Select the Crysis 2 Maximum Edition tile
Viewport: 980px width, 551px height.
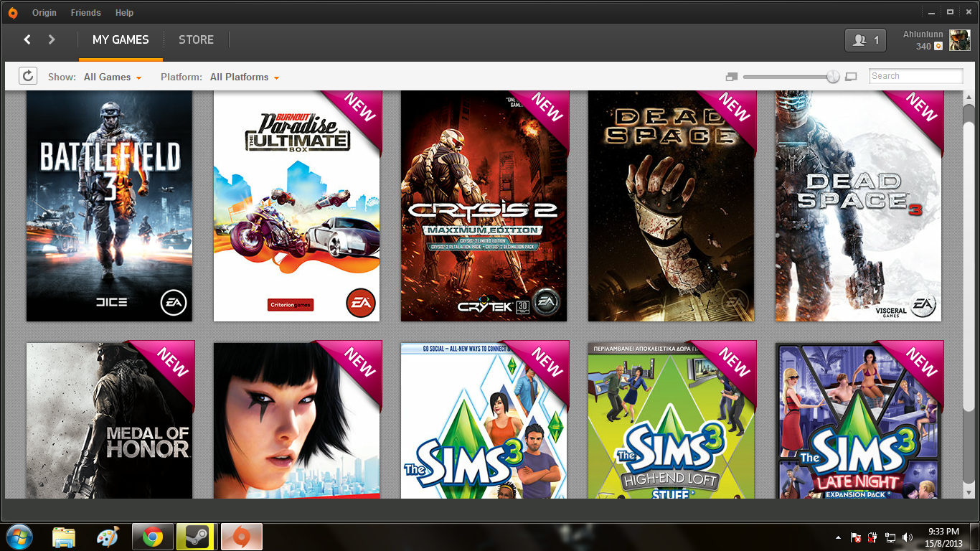(x=484, y=206)
